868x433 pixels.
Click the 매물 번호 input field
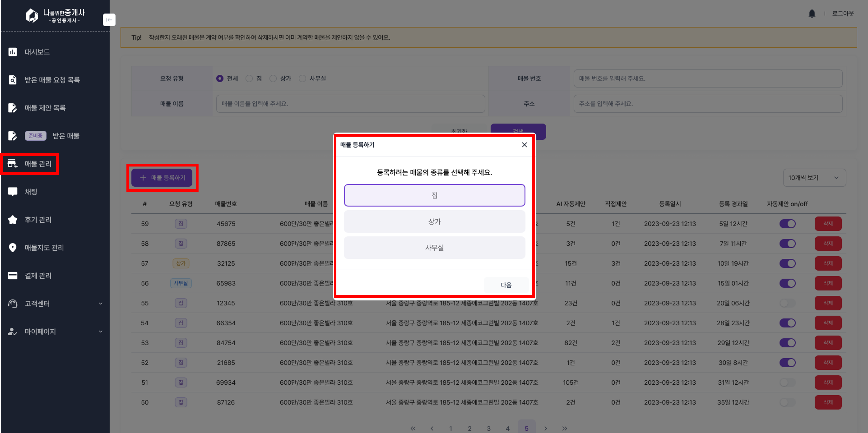(x=708, y=79)
